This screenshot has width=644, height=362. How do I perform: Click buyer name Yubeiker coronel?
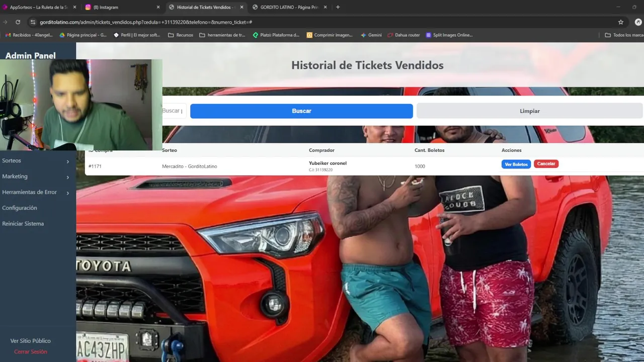tap(328, 163)
